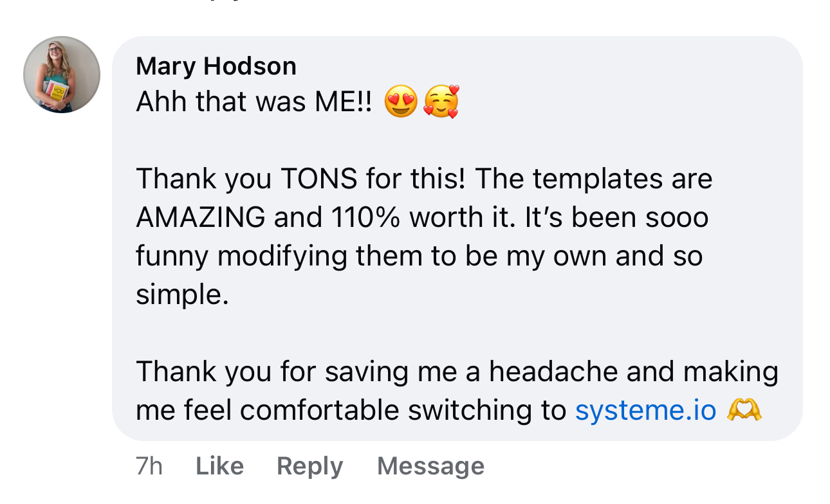This screenshot has width=830, height=504.
Task: Click the heart-eyes emoji
Action: [400, 102]
